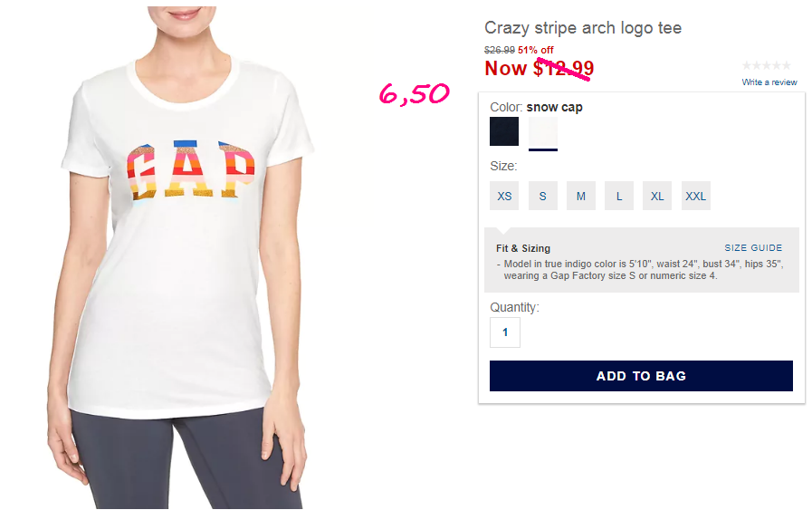
Task: Choose size M
Action: 581,196
